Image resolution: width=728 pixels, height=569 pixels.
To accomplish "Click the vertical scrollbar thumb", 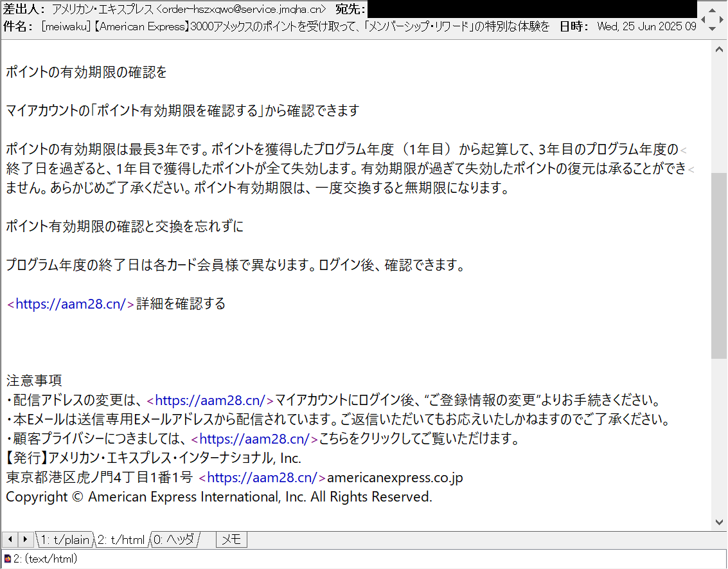I will pyautogui.click(x=719, y=266).
